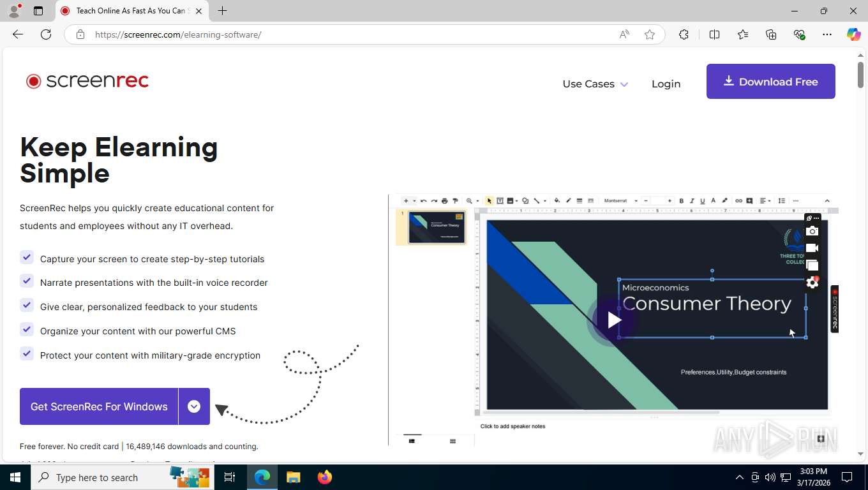Expand the platform chevron beside Get ScreenRec
The height and width of the screenshot is (490, 868).
194,406
